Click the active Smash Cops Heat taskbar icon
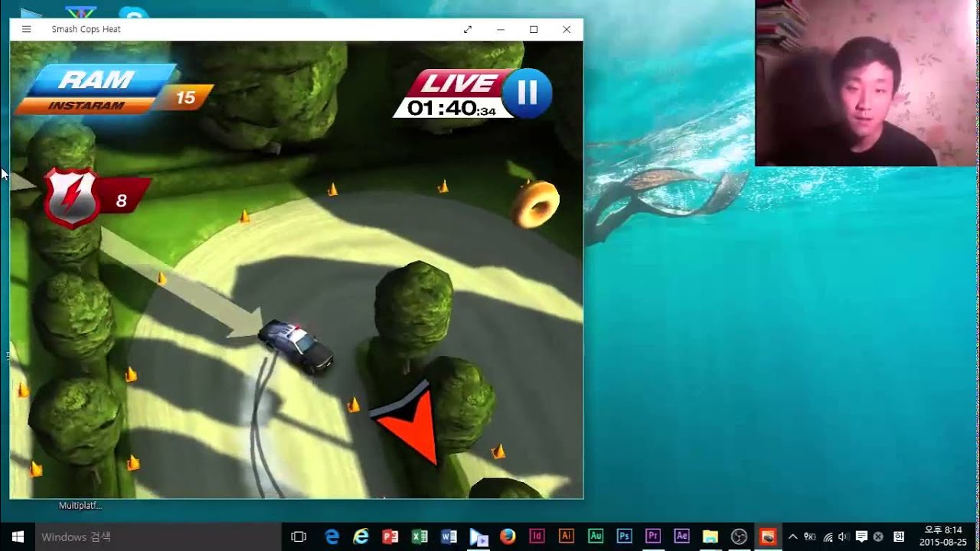 [768, 536]
